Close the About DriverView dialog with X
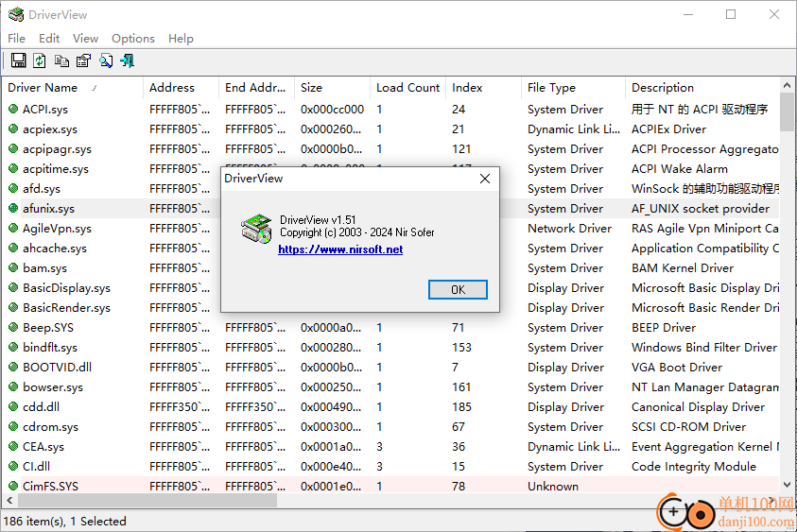The height and width of the screenshot is (532, 797). click(485, 179)
